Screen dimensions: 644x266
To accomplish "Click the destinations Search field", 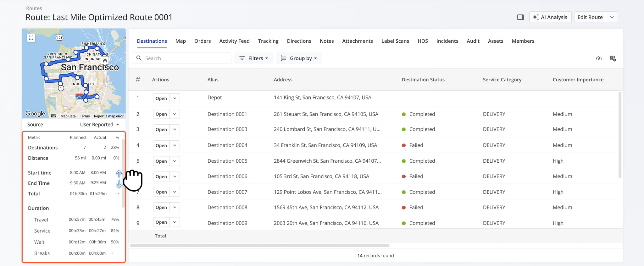I will pos(182,58).
